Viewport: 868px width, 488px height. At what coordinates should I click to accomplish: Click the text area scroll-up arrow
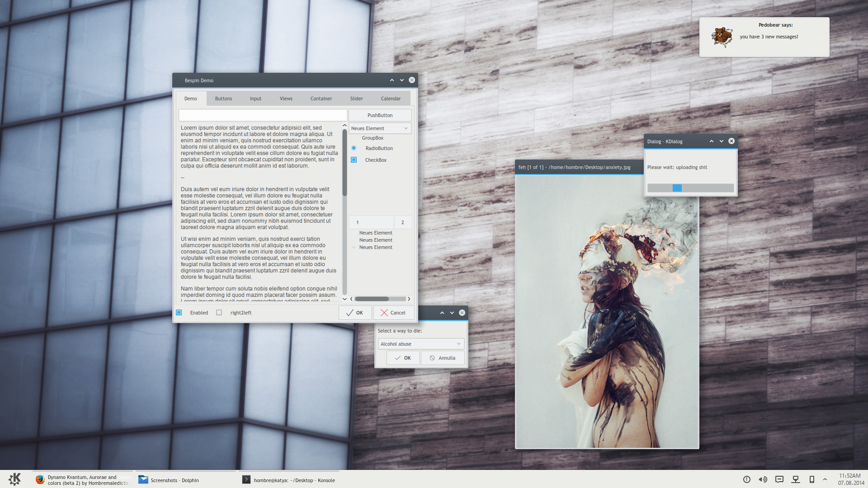pos(344,126)
